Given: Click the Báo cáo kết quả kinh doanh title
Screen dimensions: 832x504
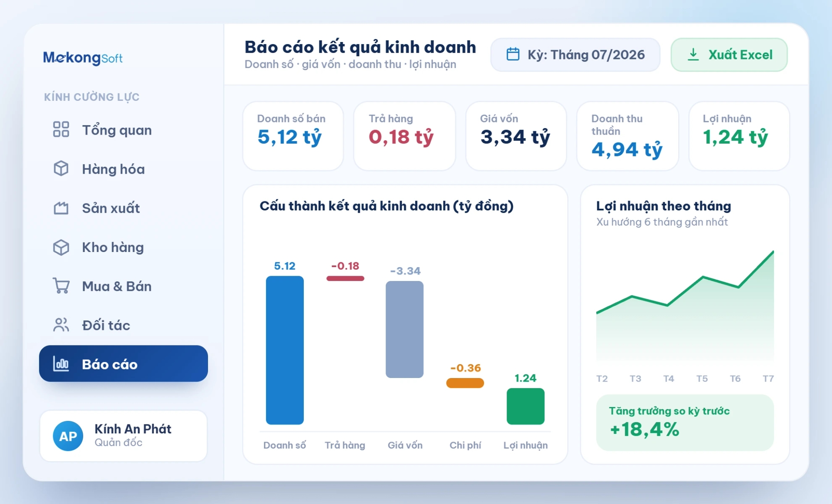Looking at the screenshot, I should pyautogui.click(x=360, y=47).
